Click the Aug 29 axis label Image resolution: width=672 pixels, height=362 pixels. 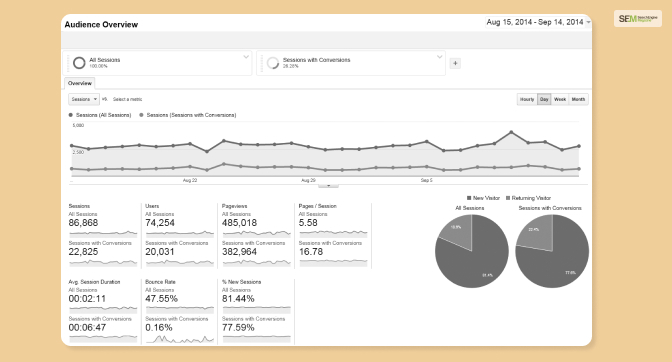tap(308, 180)
